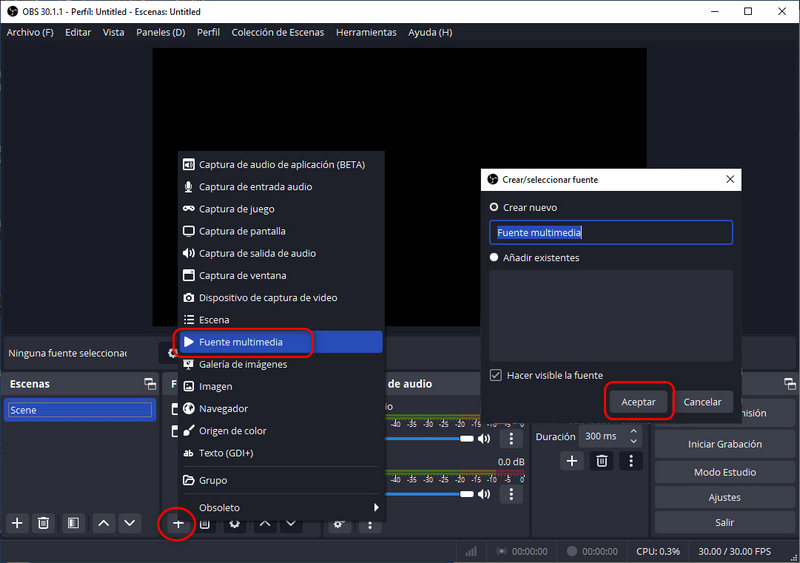Close the Crear/seleccionar fuente dialog

[x=730, y=179]
